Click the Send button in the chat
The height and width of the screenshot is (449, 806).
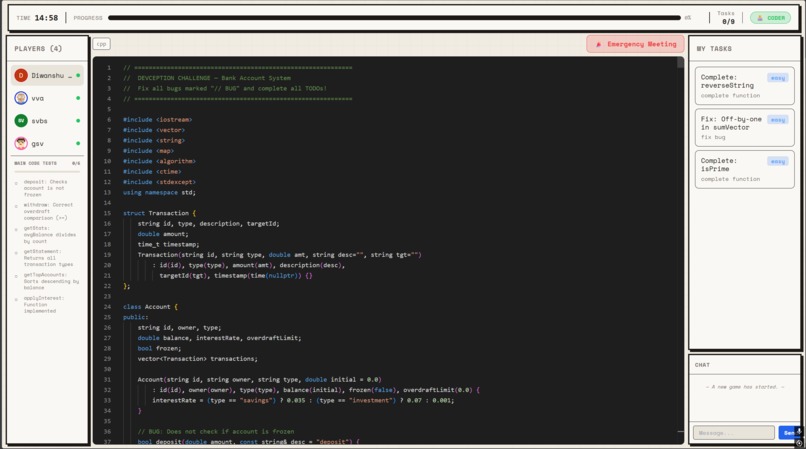point(789,433)
